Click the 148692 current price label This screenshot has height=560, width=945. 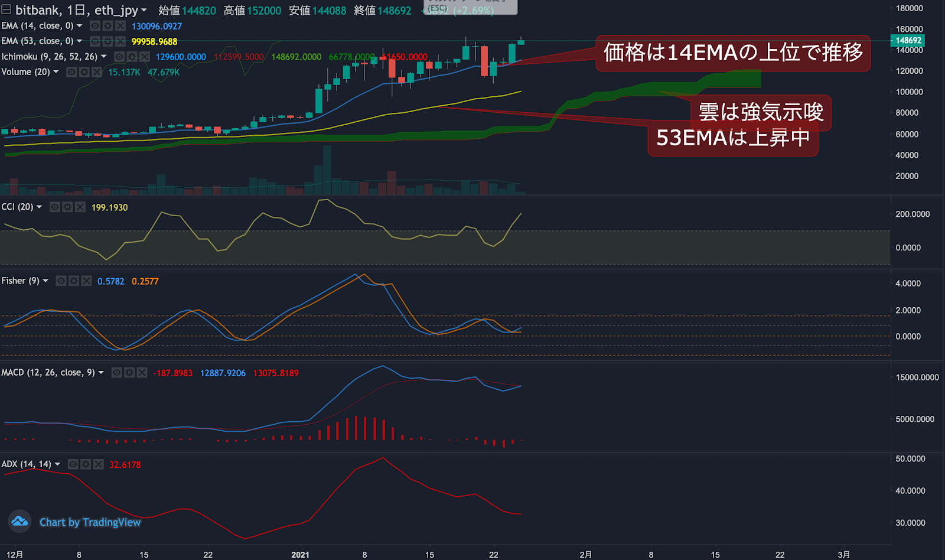[908, 41]
